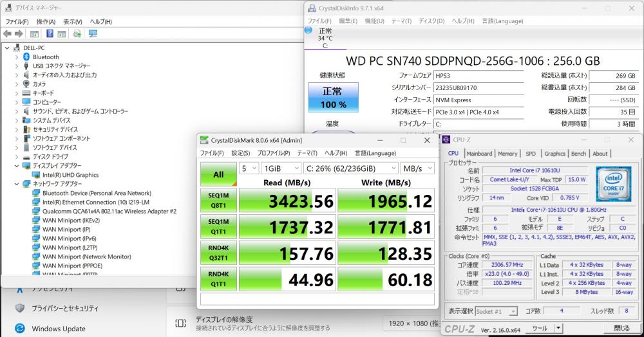Viewport: 644px width, 337px height.
Task: Open the MB/s unit dropdown
Action: coord(417,168)
